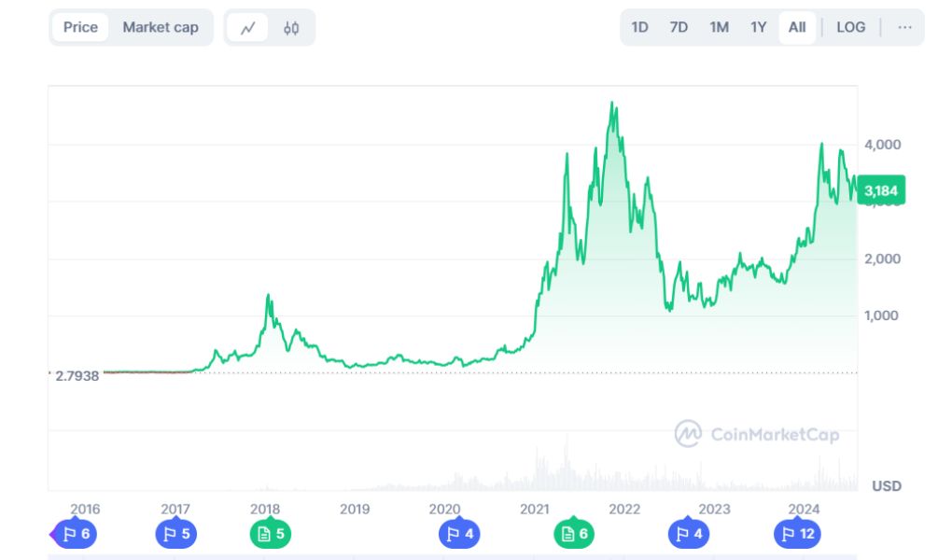Select the Price tab
The image size is (952, 560).
point(80,27)
